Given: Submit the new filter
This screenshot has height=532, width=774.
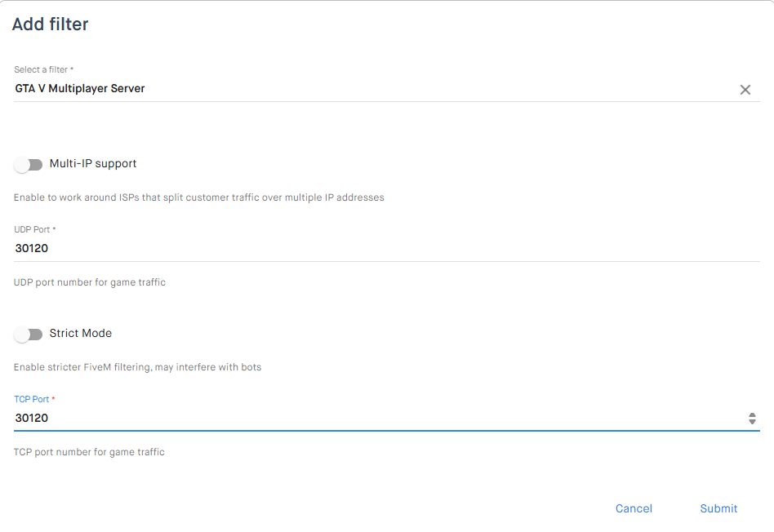Looking at the screenshot, I should pos(718,508).
